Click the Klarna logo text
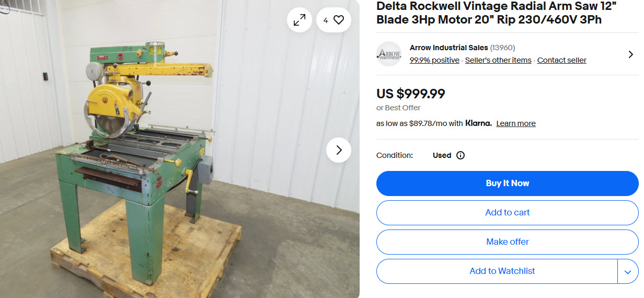The height and width of the screenshot is (298, 644). [x=478, y=123]
